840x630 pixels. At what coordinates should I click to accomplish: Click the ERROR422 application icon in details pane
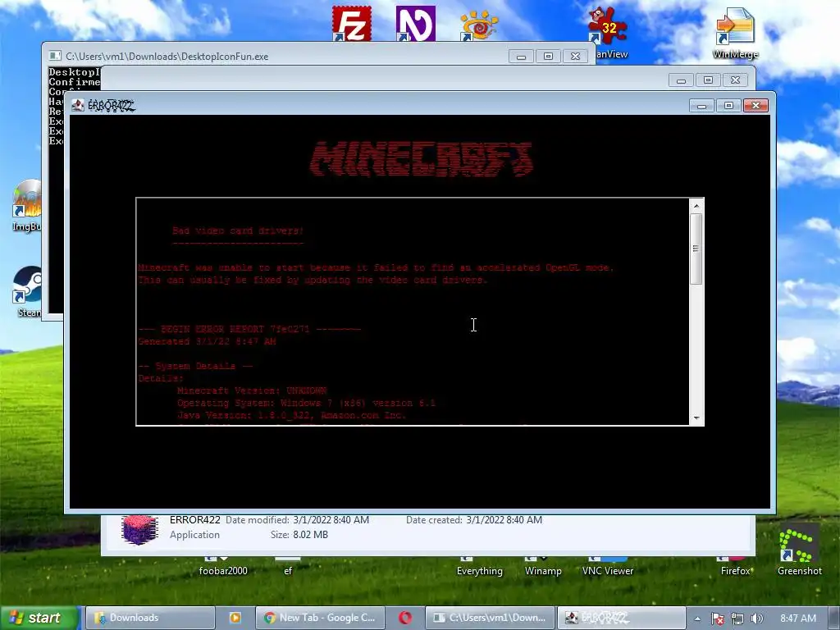click(x=139, y=529)
